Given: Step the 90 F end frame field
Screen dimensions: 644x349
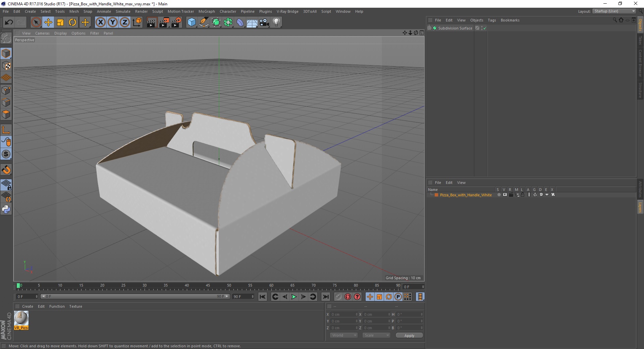Looking at the screenshot, I should (253, 296).
